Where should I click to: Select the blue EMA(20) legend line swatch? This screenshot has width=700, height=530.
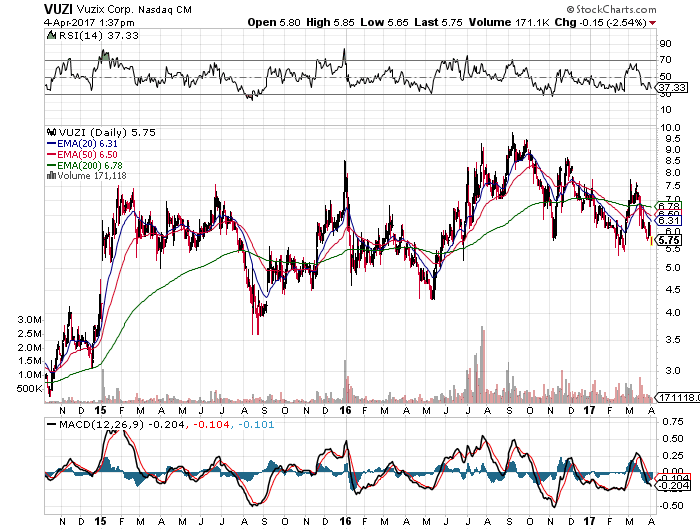[x=51, y=144]
